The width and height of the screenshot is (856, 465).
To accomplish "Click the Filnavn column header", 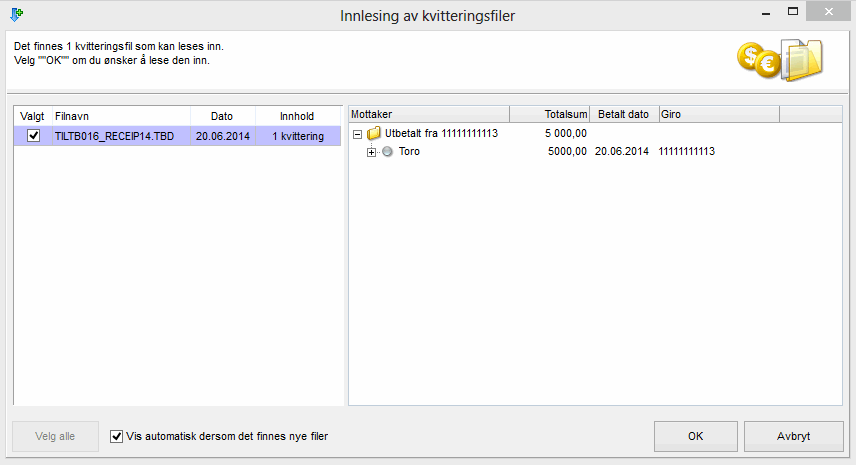I will [x=120, y=116].
